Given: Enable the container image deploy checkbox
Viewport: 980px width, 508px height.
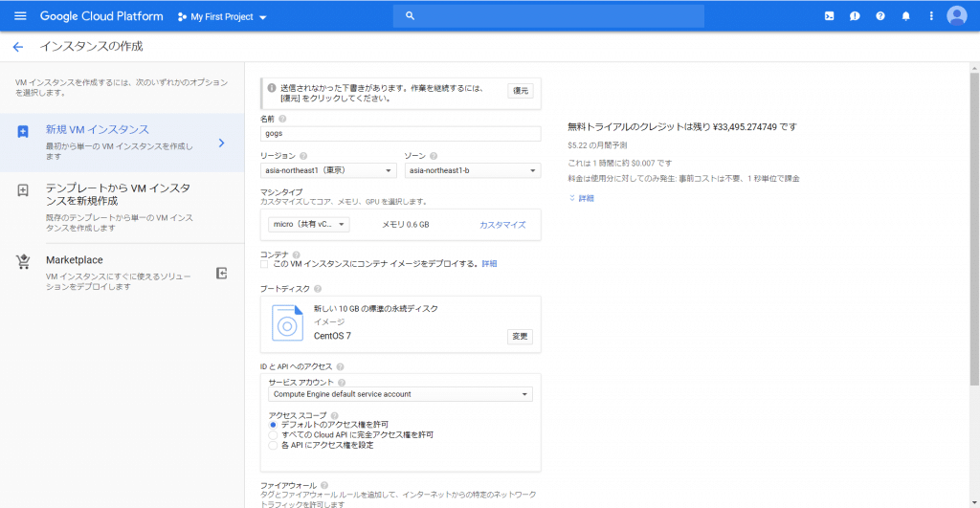Looking at the screenshot, I should pos(264,264).
